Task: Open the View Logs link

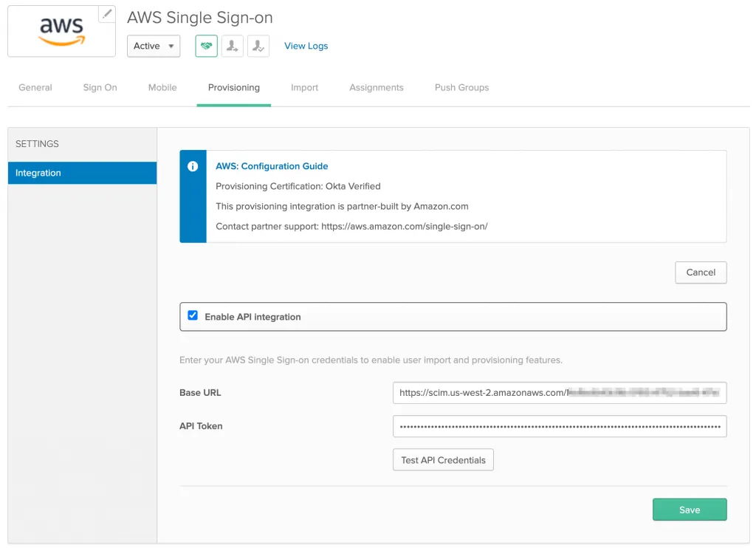Action: [x=306, y=46]
